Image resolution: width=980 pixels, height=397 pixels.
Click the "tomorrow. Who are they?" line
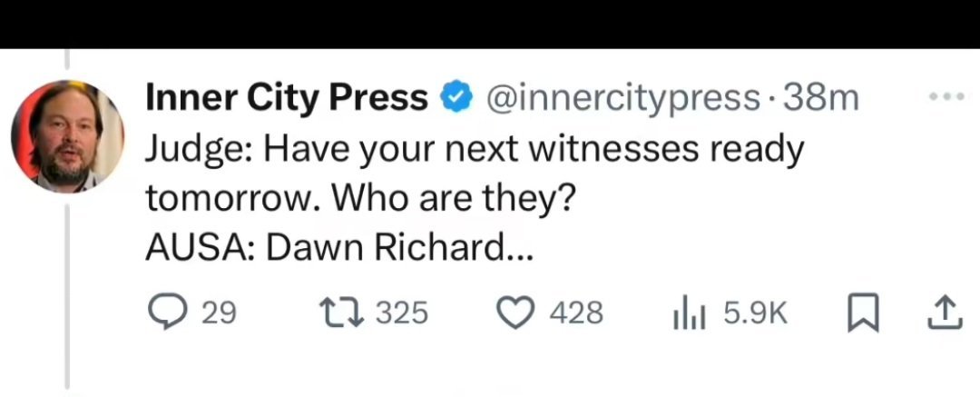(360, 198)
